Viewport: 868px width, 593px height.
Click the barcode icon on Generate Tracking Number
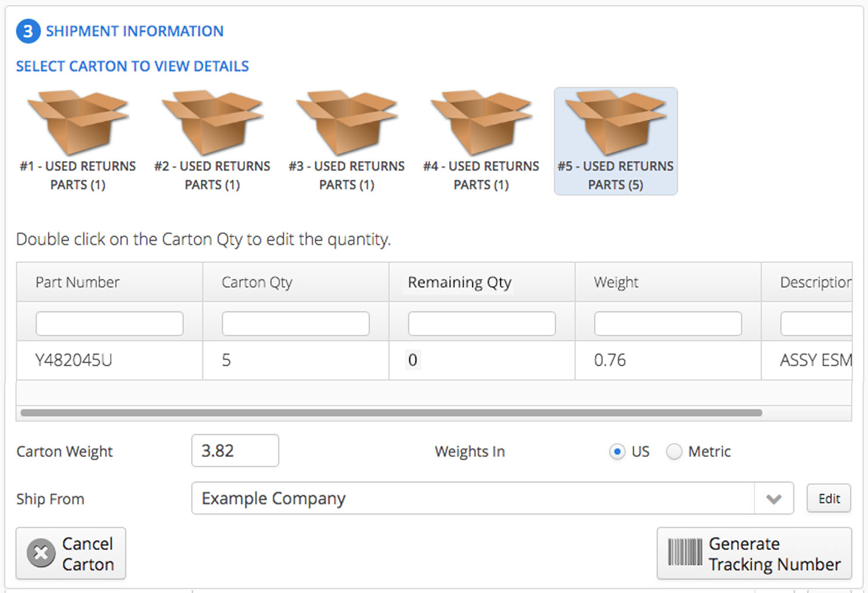coord(685,552)
